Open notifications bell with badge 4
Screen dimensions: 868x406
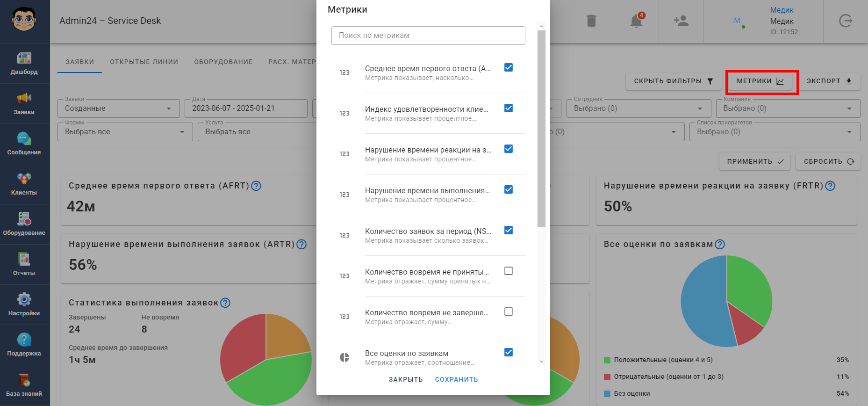(636, 21)
